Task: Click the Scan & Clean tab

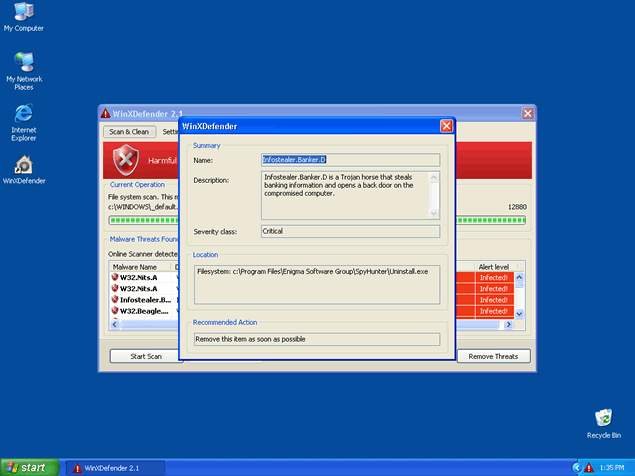Action: [129, 131]
